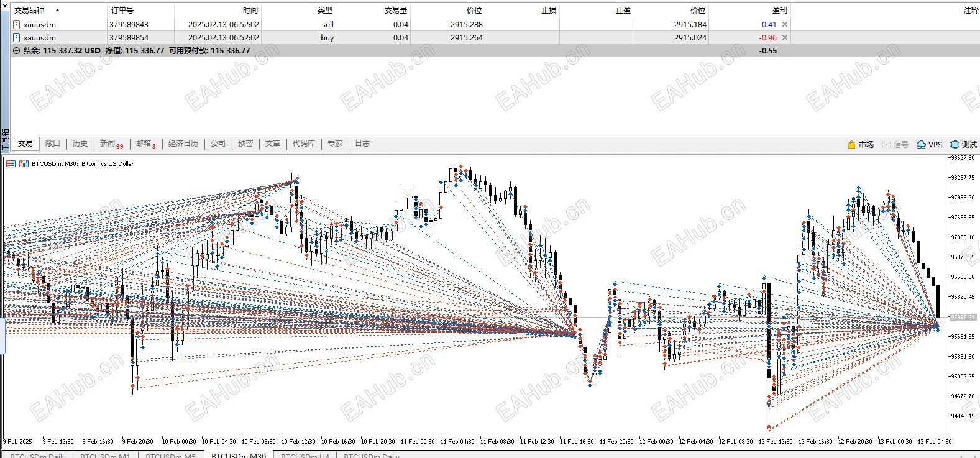The image size is (980, 458).
Task: Open the 市场 marketplace button
Action: [861, 144]
